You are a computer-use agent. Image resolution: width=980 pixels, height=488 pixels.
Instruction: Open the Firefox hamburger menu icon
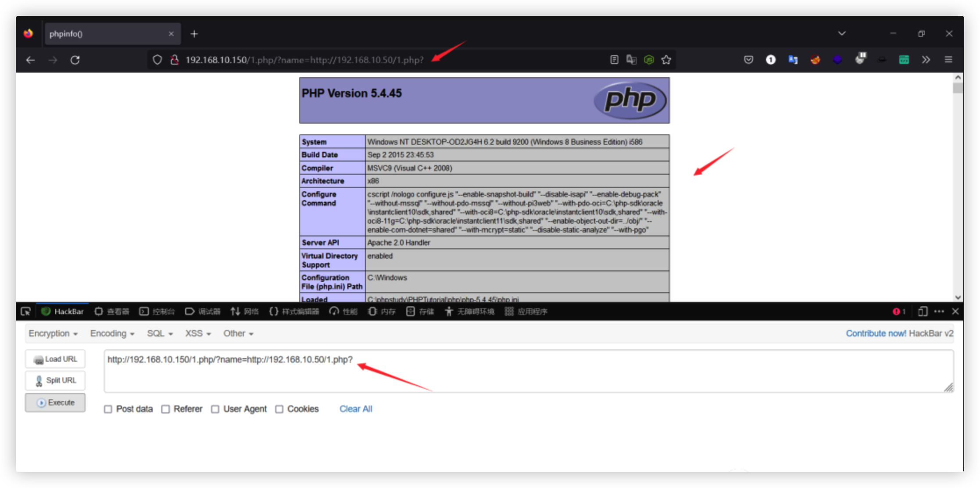pyautogui.click(x=948, y=60)
